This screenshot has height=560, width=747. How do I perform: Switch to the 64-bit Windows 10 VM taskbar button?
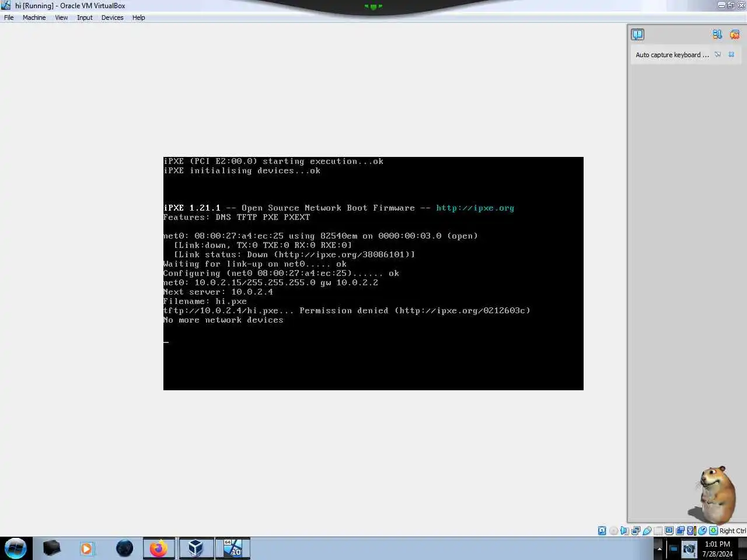click(x=233, y=548)
